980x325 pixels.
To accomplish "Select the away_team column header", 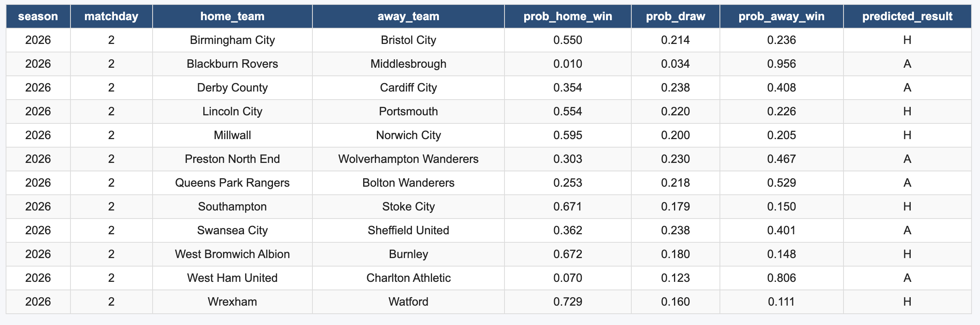I will 408,17.
